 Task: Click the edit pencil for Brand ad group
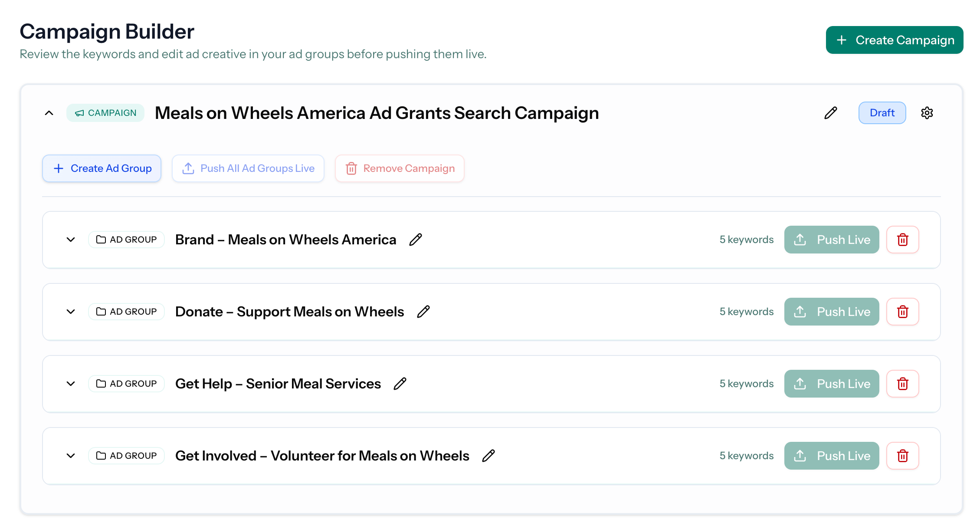[x=416, y=239]
